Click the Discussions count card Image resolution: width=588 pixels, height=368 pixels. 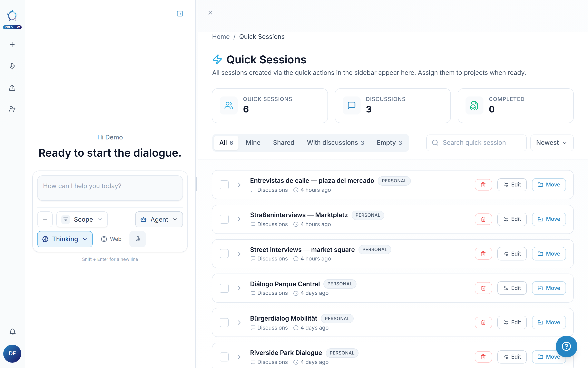click(x=393, y=106)
